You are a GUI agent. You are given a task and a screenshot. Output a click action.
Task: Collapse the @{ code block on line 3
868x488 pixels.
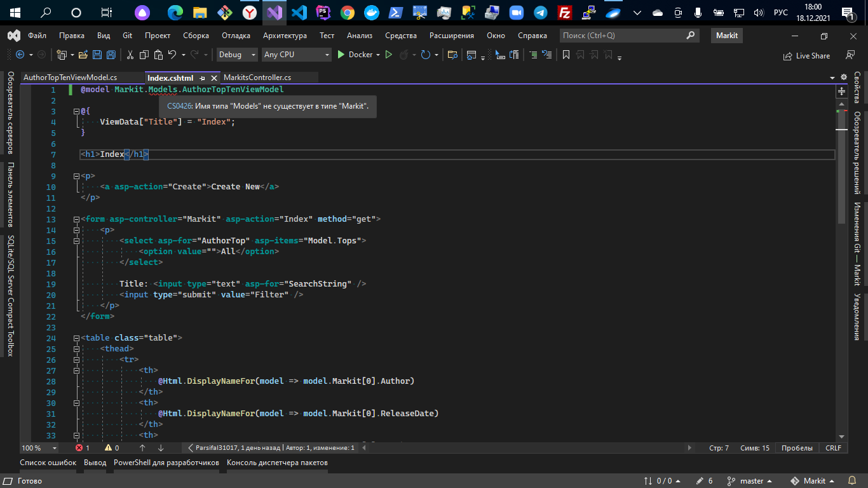pos(76,111)
